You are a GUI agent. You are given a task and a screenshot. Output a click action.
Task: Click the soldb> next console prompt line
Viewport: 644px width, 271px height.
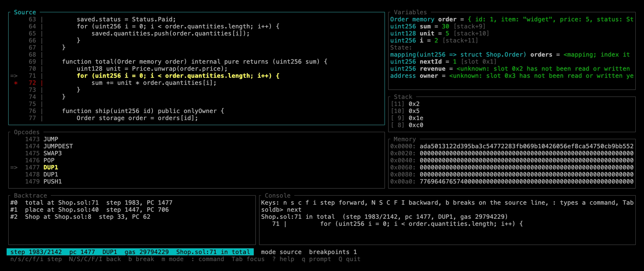tap(281, 210)
